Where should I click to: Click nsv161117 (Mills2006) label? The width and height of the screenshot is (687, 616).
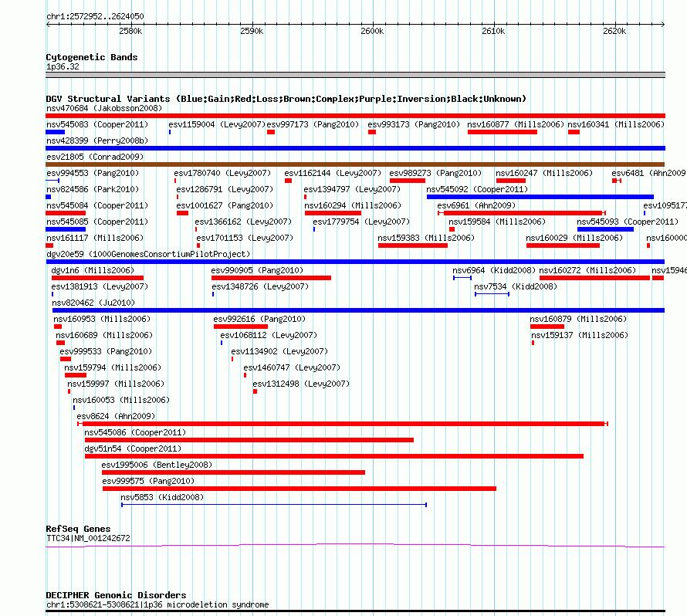[95, 238]
